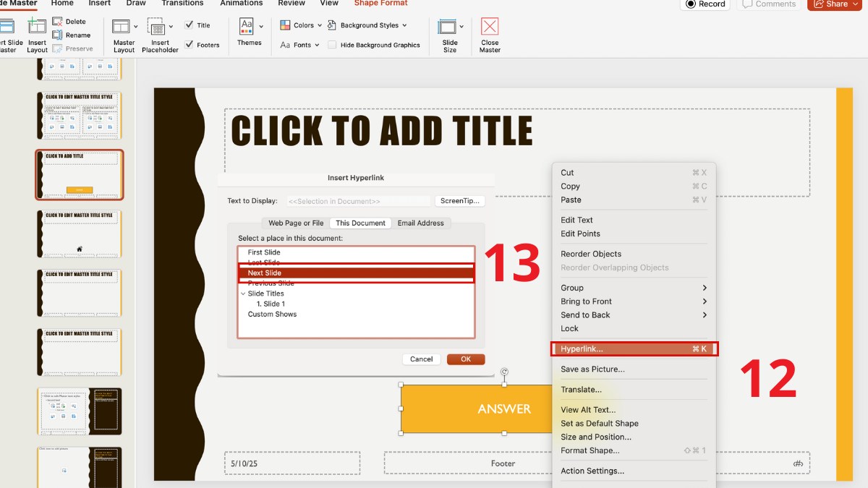Select the This Document tab

click(x=360, y=223)
